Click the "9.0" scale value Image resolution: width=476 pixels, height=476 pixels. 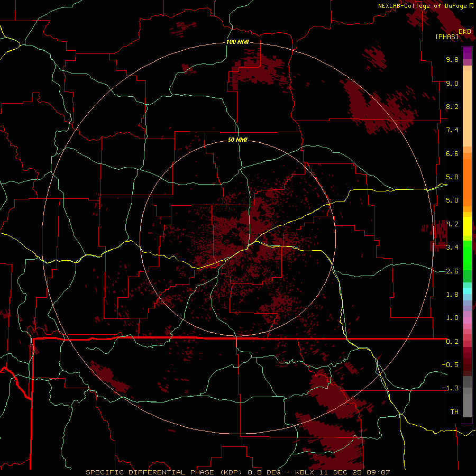[452, 83]
